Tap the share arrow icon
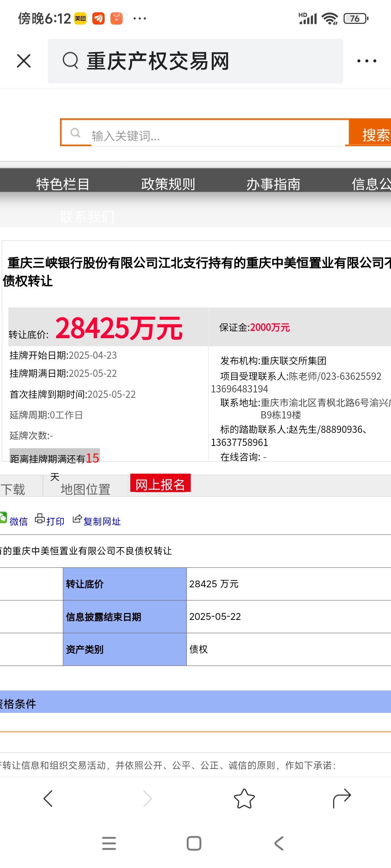391x868 pixels. tap(342, 798)
